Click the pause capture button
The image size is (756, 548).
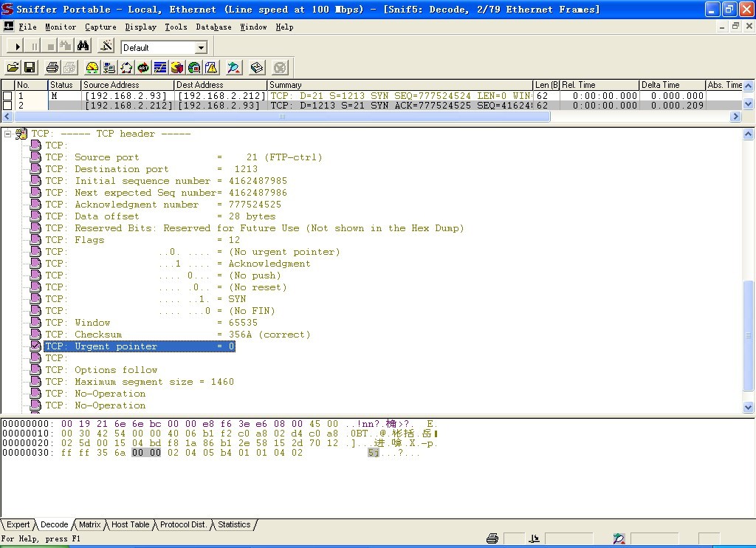(x=34, y=47)
